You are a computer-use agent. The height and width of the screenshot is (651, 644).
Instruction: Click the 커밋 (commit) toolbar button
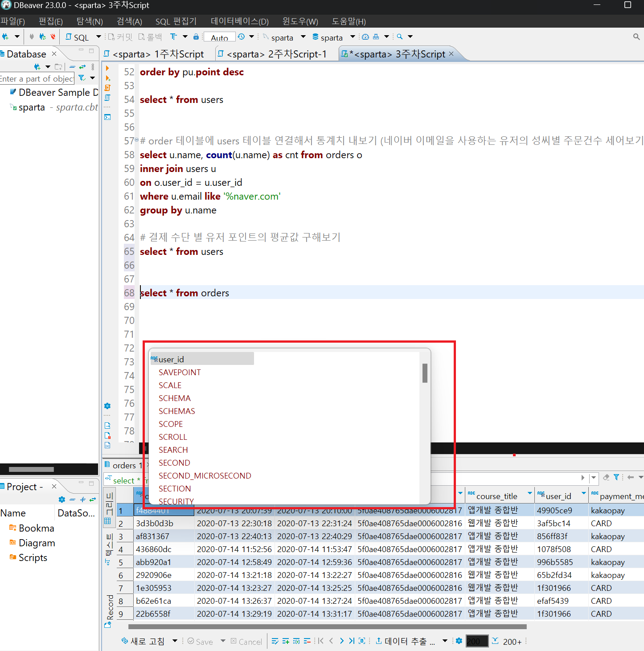pyautogui.click(x=120, y=37)
